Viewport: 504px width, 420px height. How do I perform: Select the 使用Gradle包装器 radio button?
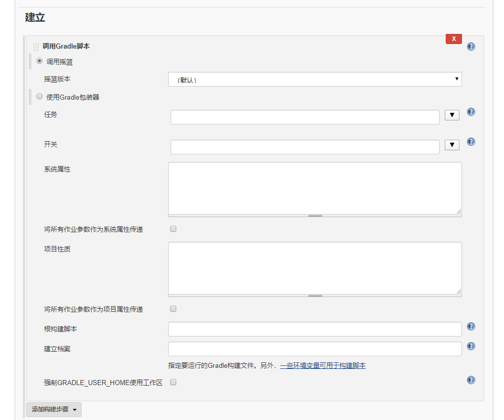coord(40,96)
